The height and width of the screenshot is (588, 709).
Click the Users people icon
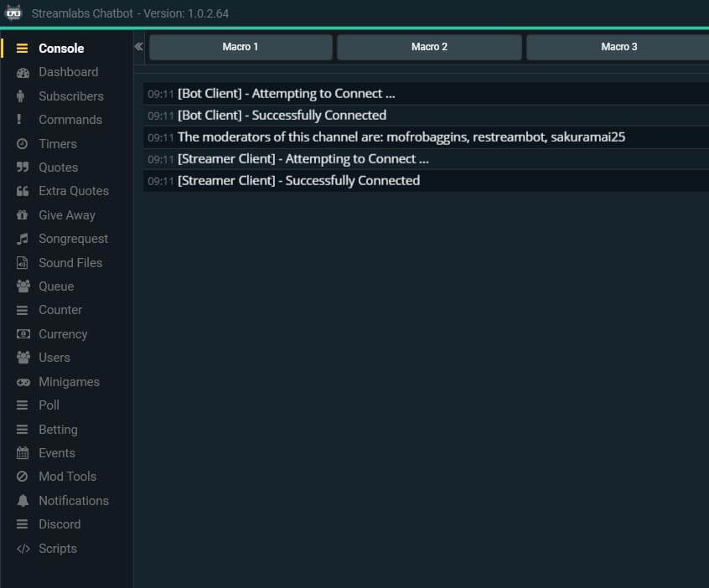click(x=23, y=358)
